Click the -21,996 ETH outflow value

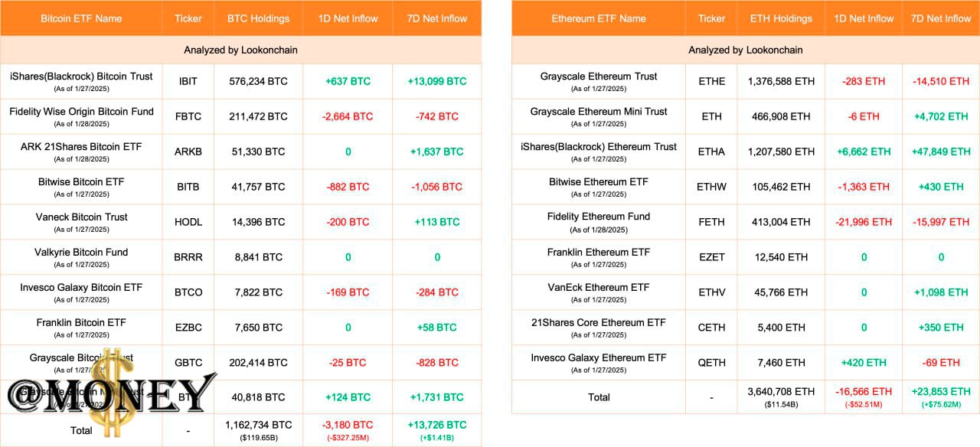pos(864,222)
